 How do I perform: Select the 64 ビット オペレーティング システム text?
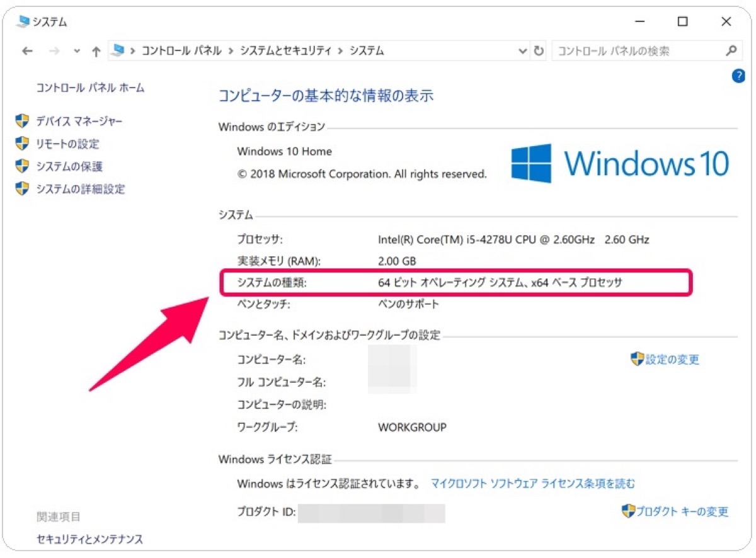[x=500, y=283]
